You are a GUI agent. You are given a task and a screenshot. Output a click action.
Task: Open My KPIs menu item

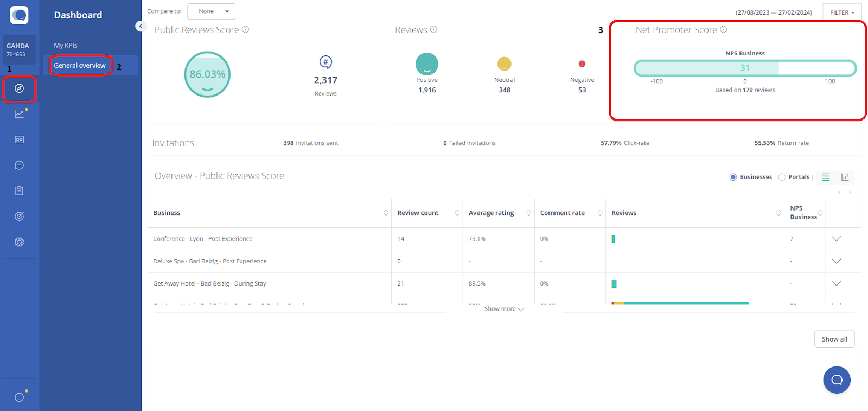click(x=66, y=46)
